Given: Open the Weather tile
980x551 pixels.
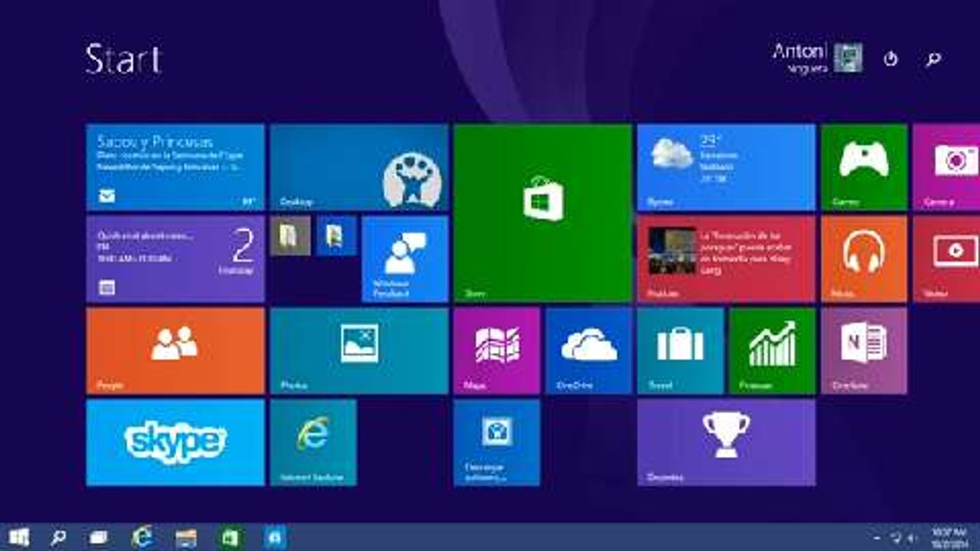Looking at the screenshot, I should pyautogui.click(x=727, y=168).
